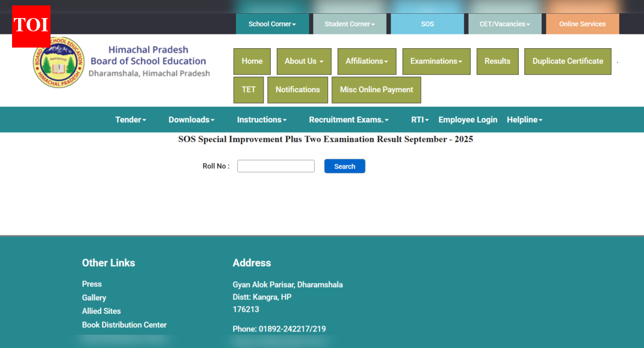Select the Online Services tab
644x348 pixels.
tap(581, 24)
